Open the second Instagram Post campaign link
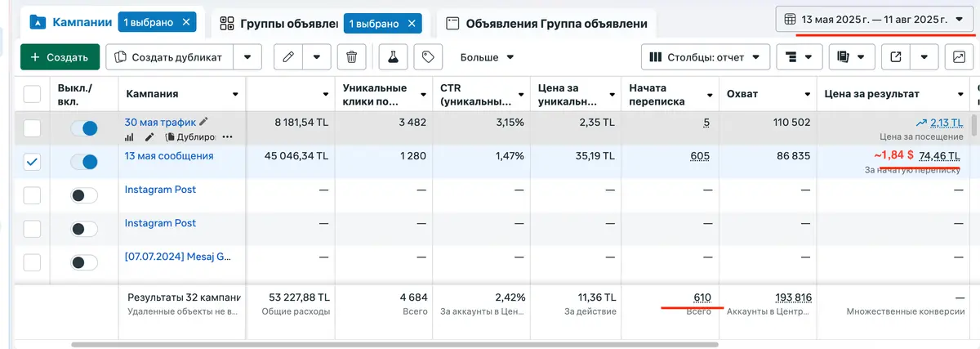 (160, 222)
